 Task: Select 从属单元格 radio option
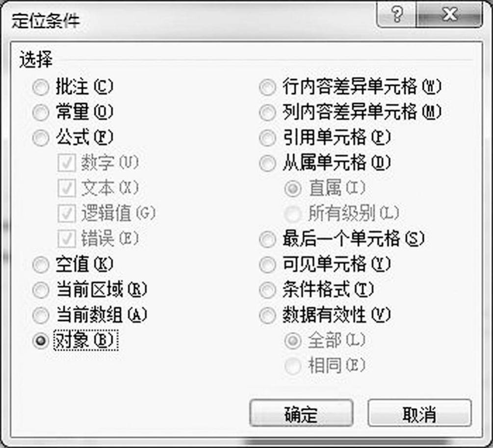[268, 163]
